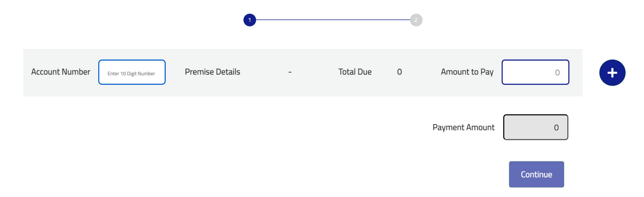Click the Total Due zero value

click(x=399, y=72)
